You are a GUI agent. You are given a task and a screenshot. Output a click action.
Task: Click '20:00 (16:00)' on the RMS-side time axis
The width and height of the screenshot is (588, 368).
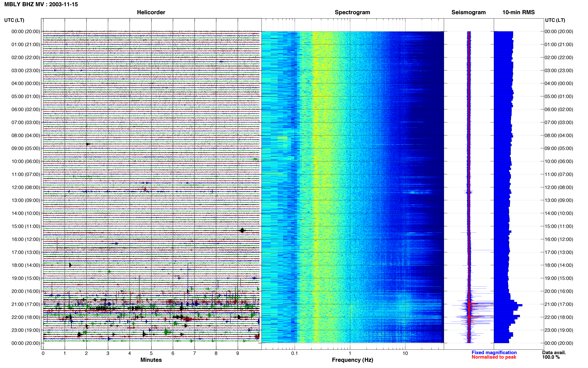click(559, 291)
